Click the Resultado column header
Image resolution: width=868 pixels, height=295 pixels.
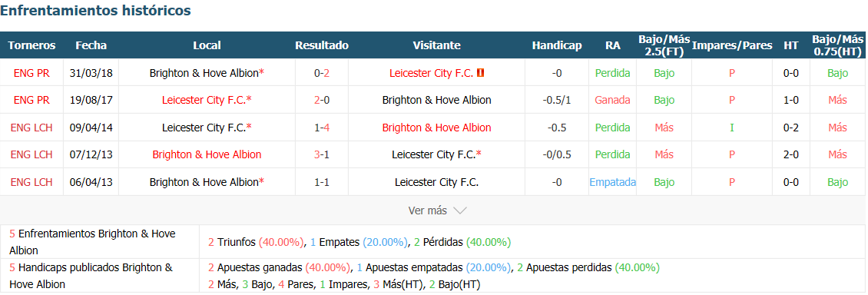322,45
